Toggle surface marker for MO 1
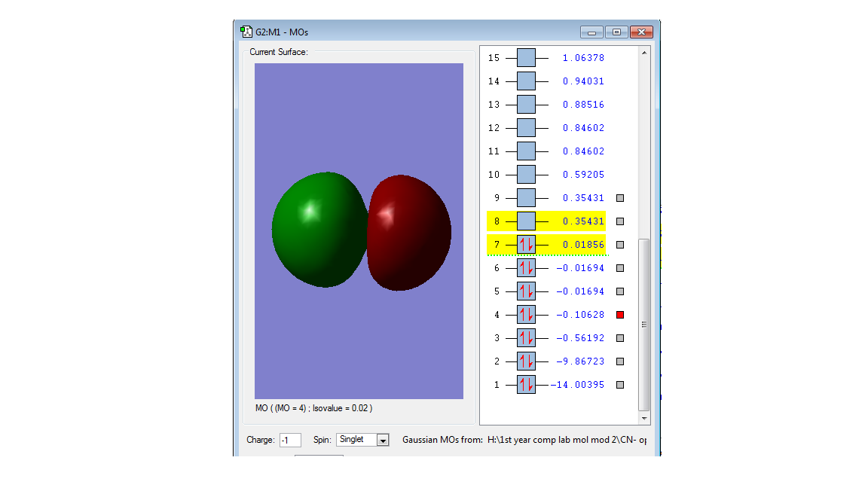Screen dimensions: 868x488 [620, 385]
